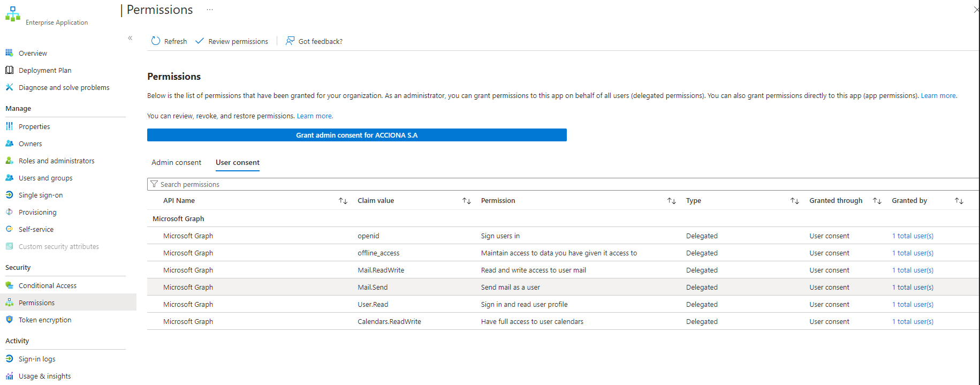Image resolution: width=980 pixels, height=385 pixels.
Task: Click the Overview icon in sidebar
Action: pyautogui.click(x=9, y=53)
